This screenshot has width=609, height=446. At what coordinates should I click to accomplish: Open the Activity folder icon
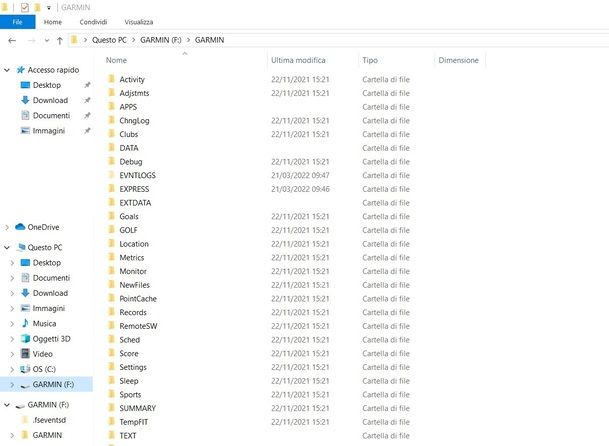pos(111,79)
